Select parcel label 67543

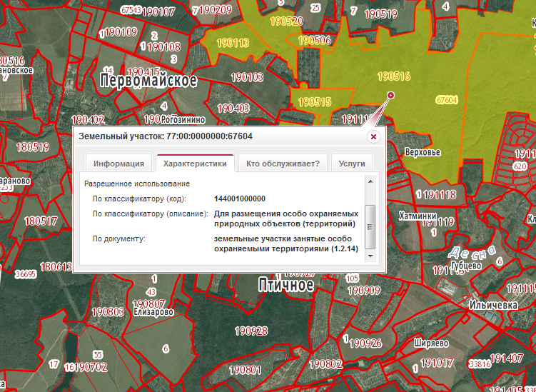click(x=131, y=10)
